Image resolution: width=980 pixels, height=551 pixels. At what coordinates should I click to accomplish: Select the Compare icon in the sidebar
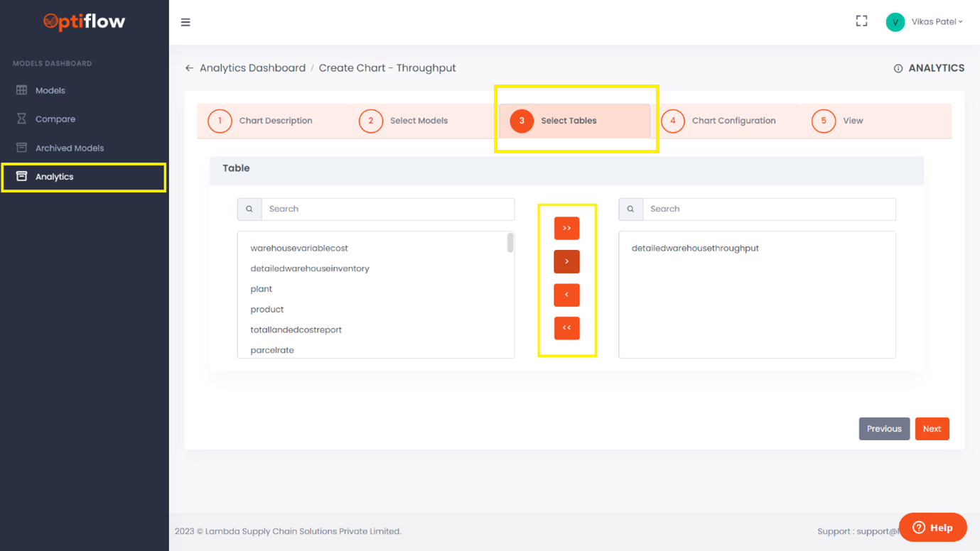23,119
